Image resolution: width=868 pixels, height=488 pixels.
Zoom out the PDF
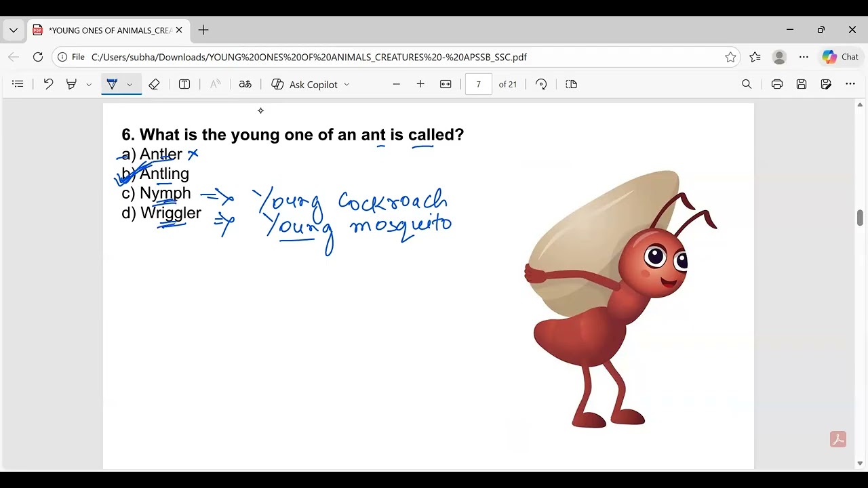[x=397, y=84]
